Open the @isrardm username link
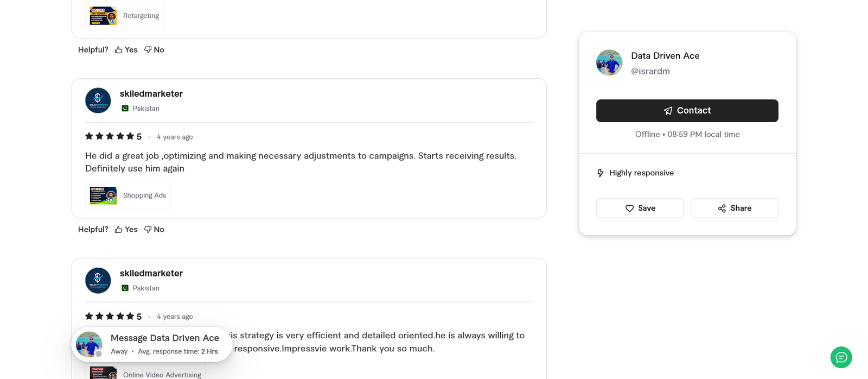This screenshot has height=379, width=868. [650, 71]
